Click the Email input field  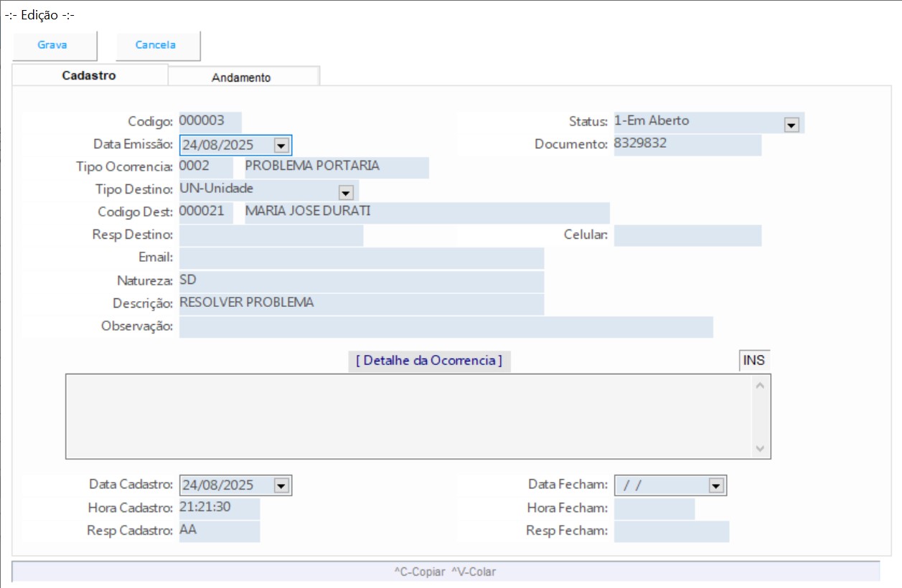(361, 258)
